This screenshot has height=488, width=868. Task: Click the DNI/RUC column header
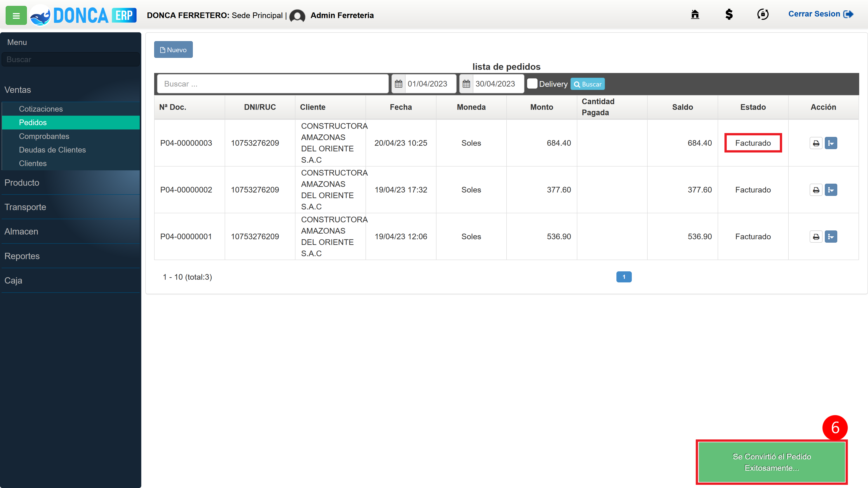(260, 107)
